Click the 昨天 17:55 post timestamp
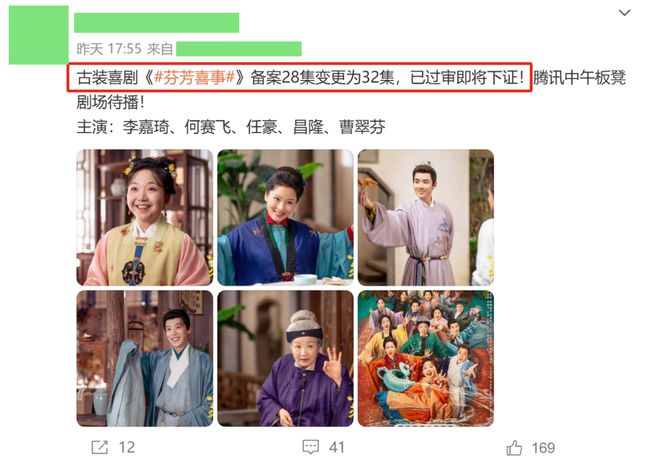660x459 pixels. [109, 49]
